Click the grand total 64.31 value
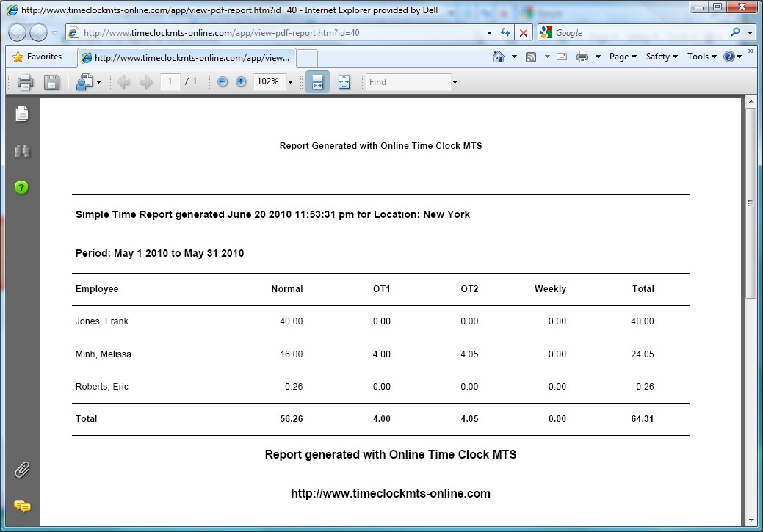This screenshot has height=532, width=763. [x=643, y=419]
